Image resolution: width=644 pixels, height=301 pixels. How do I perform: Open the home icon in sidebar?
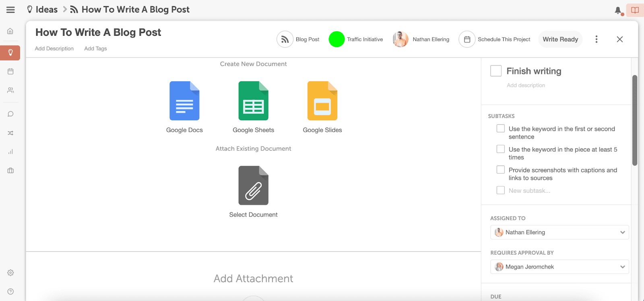(x=10, y=31)
